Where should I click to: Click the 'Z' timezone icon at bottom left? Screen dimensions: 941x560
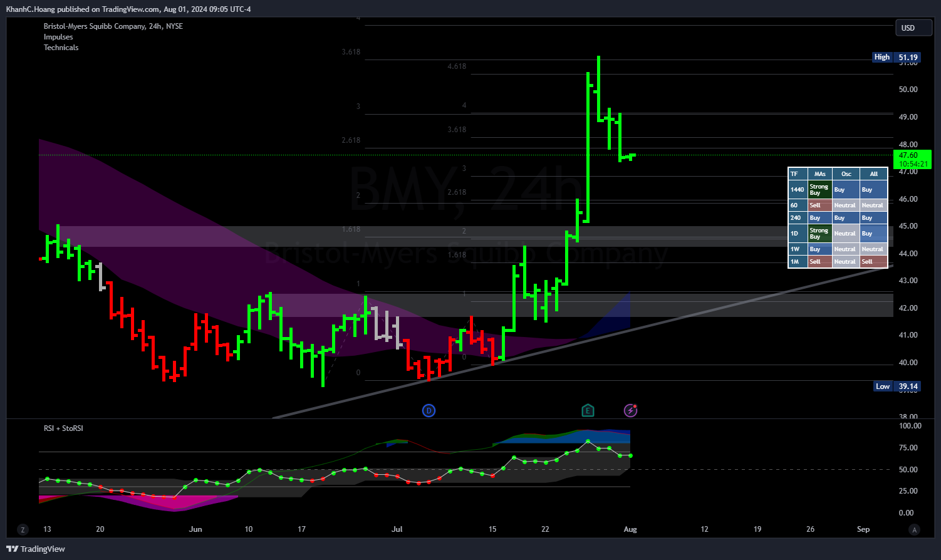[x=23, y=530]
